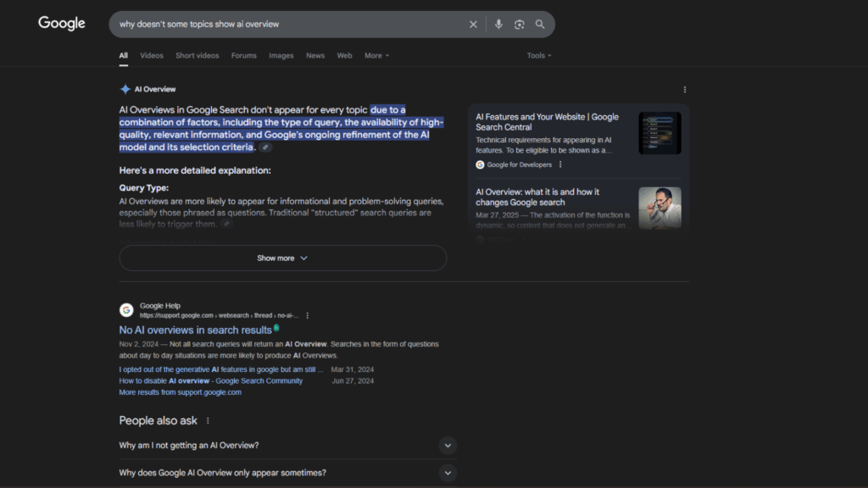
Task: Open search by image camera icon
Action: point(519,25)
